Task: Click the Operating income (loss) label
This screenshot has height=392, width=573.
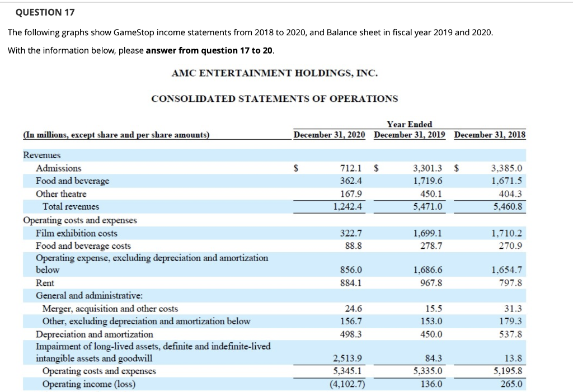Action: (89, 384)
